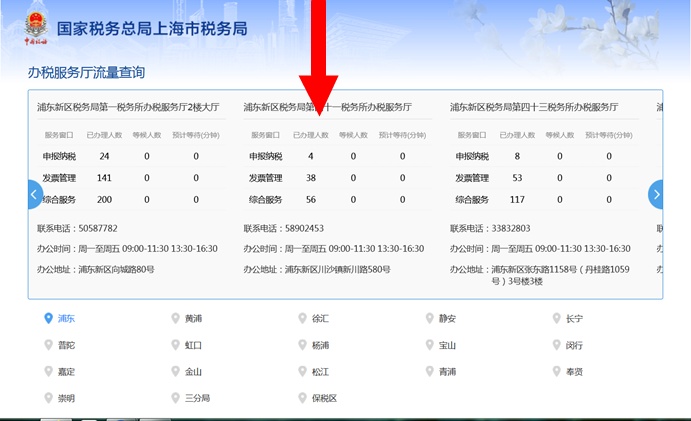This screenshot has width=691, height=421.
Task: Click the location pin beside 杨浦
Action: pos(302,345)
